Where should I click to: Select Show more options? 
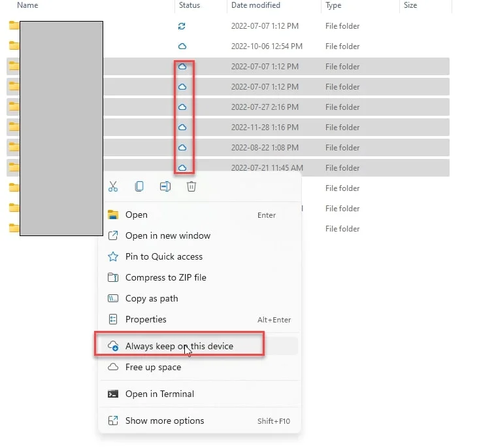(199, 421)
